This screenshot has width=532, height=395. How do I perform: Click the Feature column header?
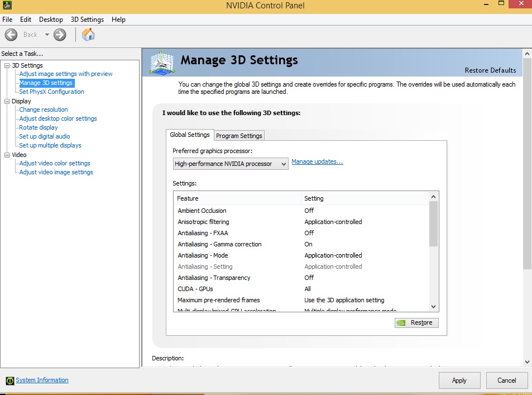coord(237,198)
